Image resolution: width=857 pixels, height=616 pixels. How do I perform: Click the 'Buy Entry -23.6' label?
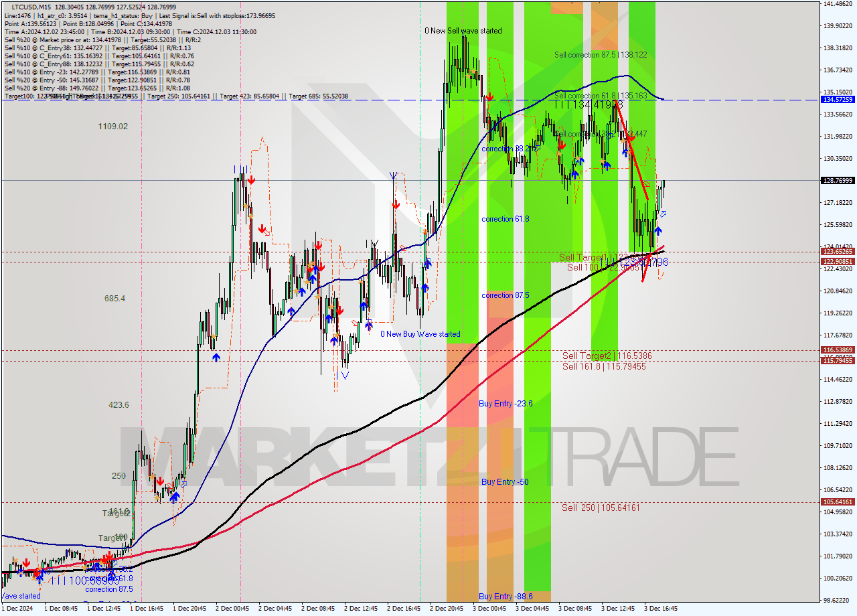tap(505, 403)
